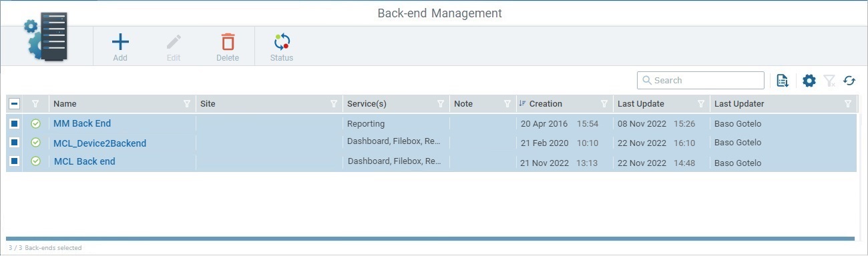Click the Delete trash can icon
Screen dimensions: 868x256
tap(228, 43)
